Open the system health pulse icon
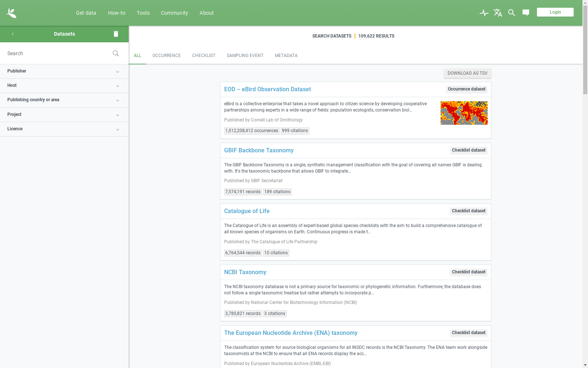Screen dimensions: 588x368 484,13
